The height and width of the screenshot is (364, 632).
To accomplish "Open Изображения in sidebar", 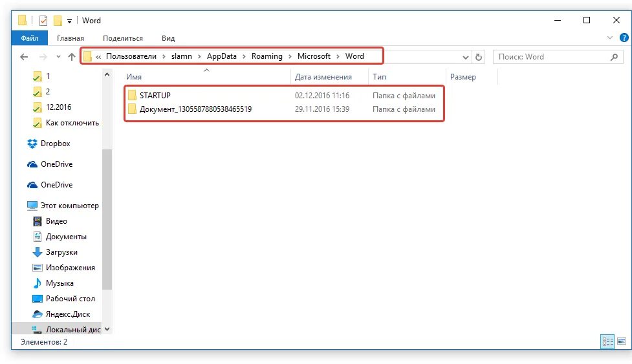I will (70, 268).
